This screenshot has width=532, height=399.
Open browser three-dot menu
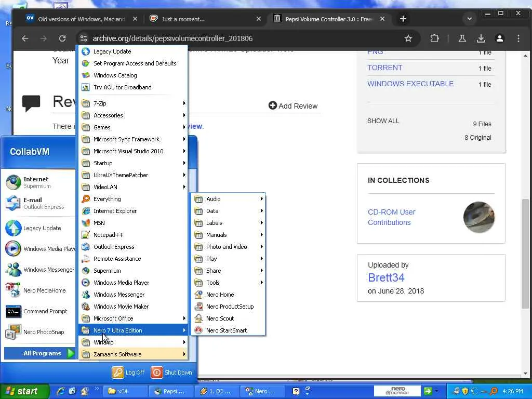coord(518,38)
